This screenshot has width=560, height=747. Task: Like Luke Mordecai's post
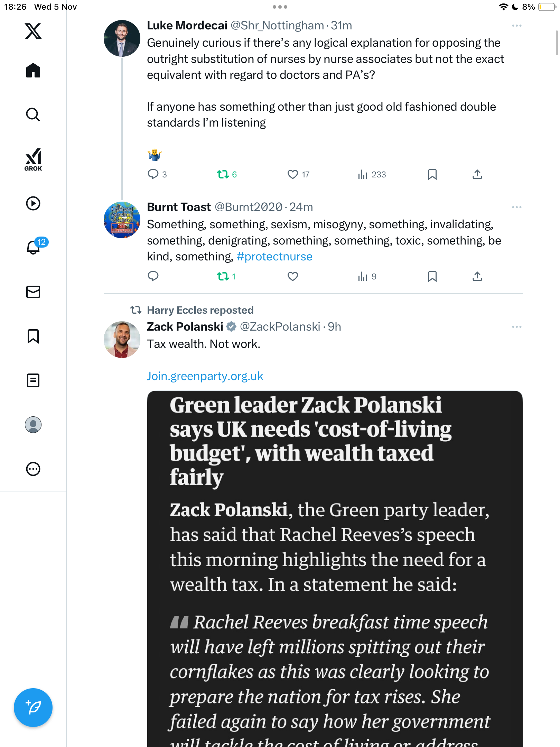[x=293, y=174]
